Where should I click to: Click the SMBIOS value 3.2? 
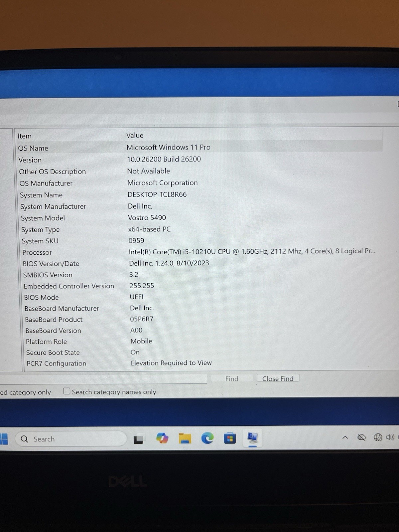click(134, 274)
